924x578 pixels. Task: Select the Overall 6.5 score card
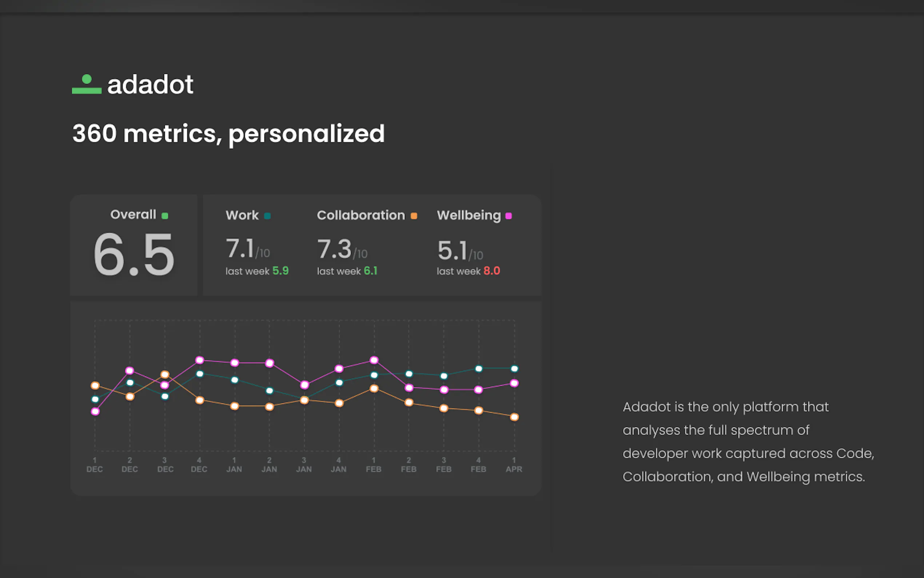(134, 245)
